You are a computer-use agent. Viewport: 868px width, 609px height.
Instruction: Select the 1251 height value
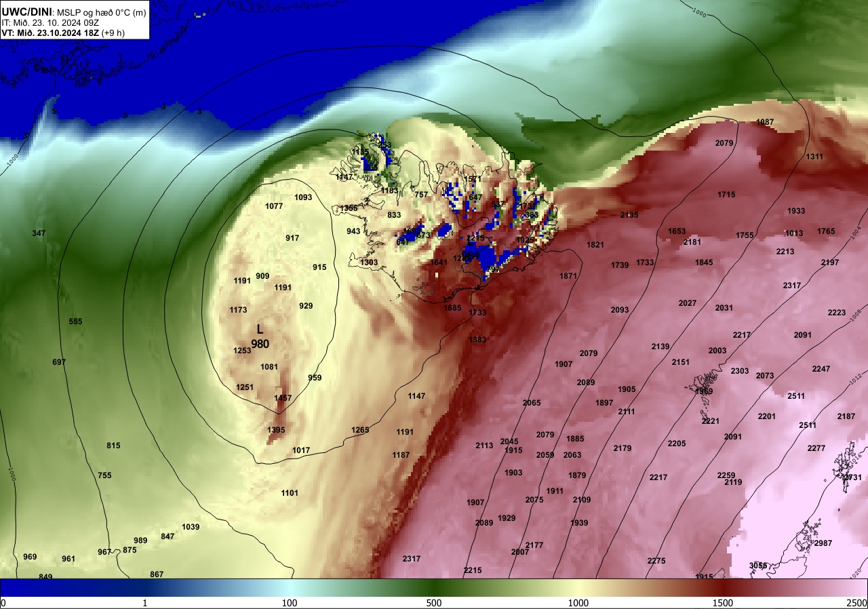click(245, 387)
